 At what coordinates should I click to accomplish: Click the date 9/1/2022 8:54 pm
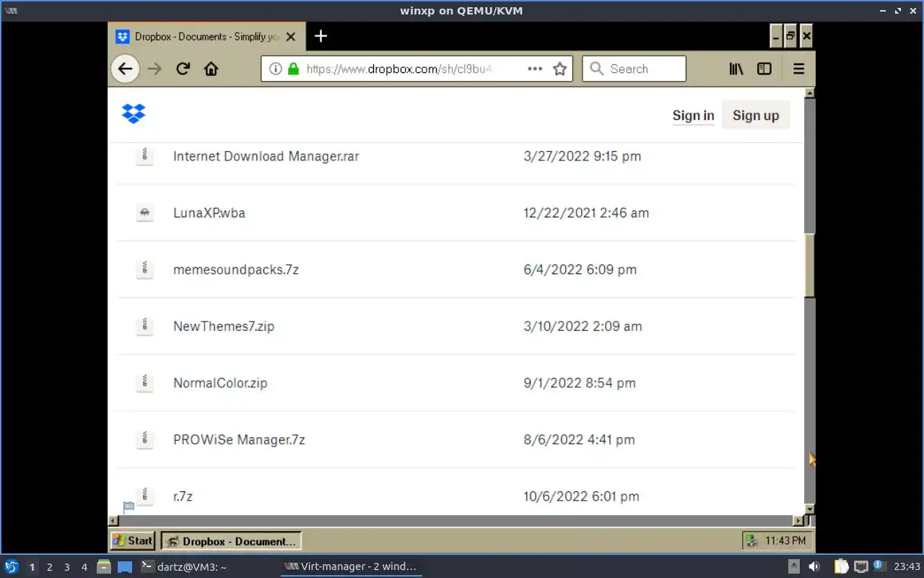[580, 383]
